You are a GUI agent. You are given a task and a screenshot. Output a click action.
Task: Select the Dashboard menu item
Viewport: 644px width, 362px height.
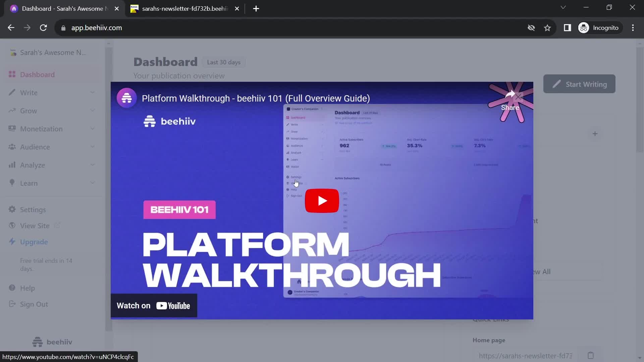point(37,74)
